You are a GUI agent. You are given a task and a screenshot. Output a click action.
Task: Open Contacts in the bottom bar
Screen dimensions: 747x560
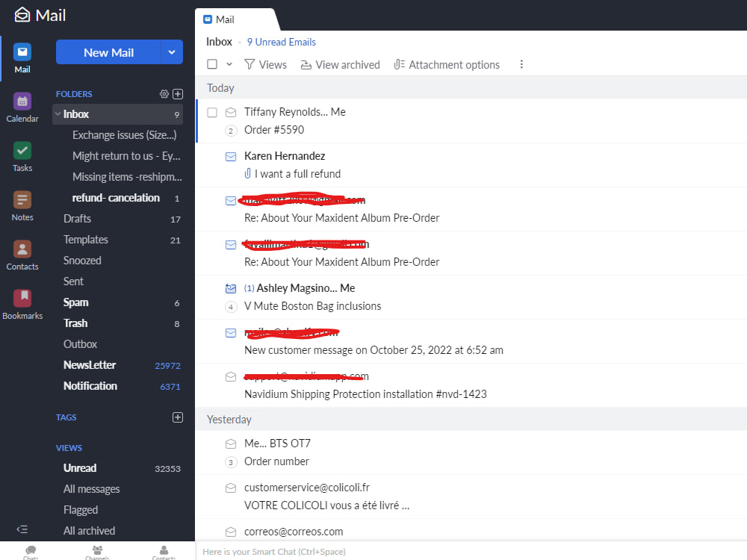pyautogui.click(x=164, y=553)
